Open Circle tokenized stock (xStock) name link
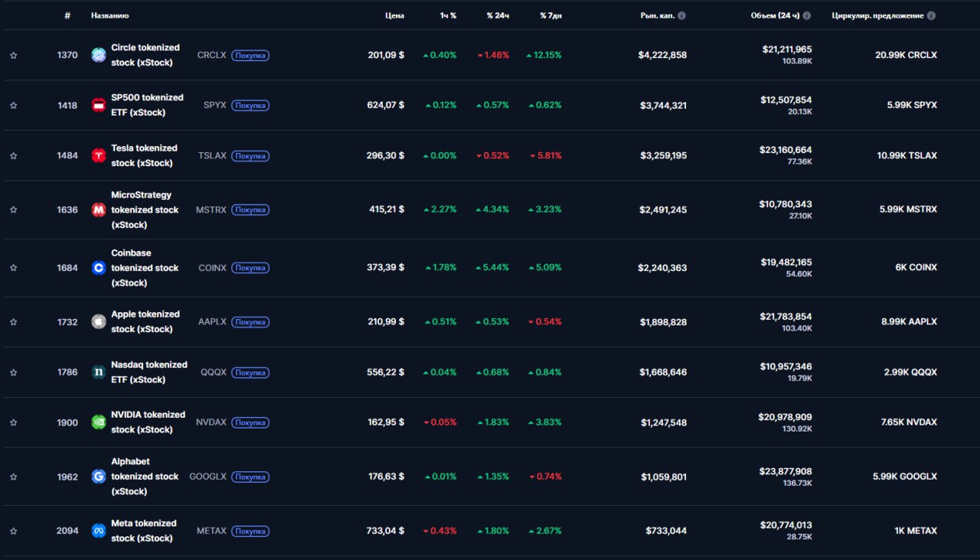The width and height of the screenshot is (980, 560). point(145,55)
